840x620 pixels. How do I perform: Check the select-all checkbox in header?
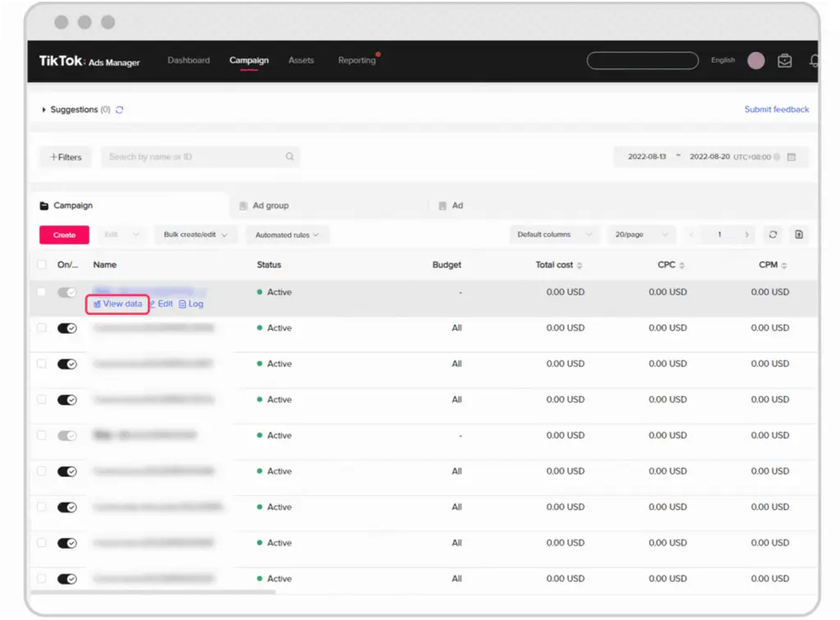42,265
